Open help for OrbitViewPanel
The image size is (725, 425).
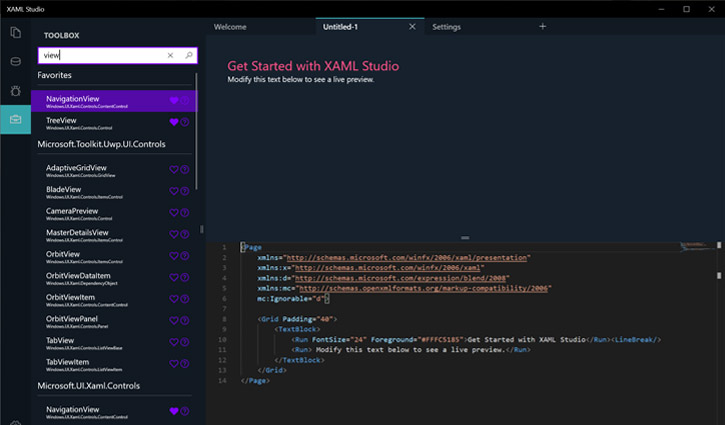pos(184,320)
